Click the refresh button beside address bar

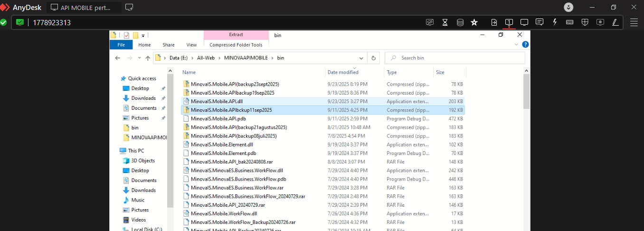pyautogui.click(x=374, y=58)
